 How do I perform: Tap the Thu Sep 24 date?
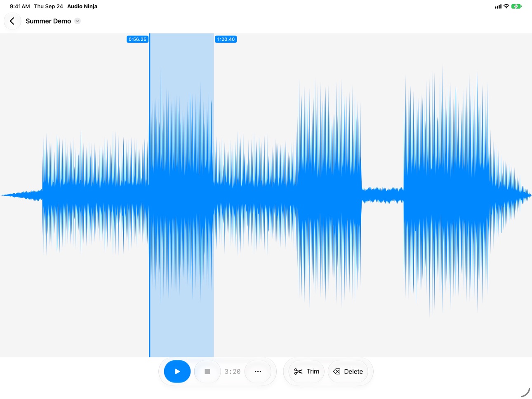click(49, 6)
